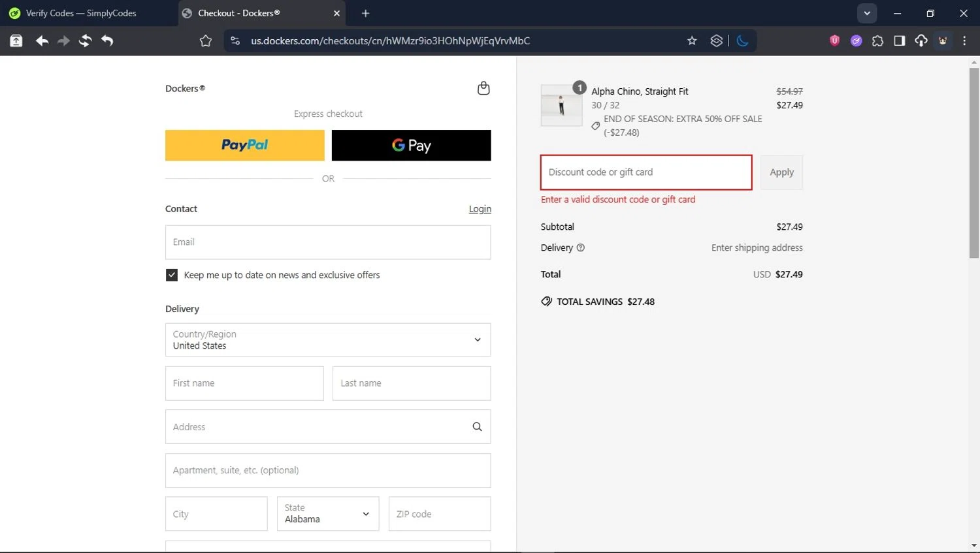Viewport: 980px width, 553px height.
Task: Focus the Email input field
Action: [328, 242]
